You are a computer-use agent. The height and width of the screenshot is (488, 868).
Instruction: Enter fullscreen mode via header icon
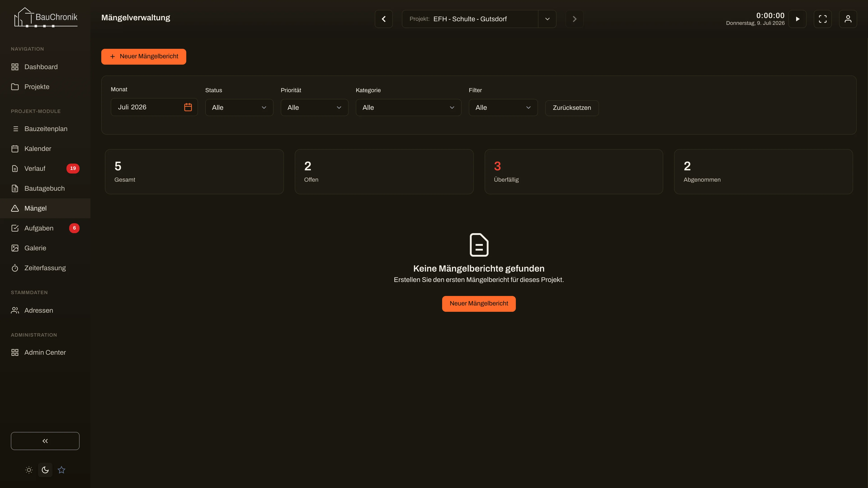tap(823, 19)
